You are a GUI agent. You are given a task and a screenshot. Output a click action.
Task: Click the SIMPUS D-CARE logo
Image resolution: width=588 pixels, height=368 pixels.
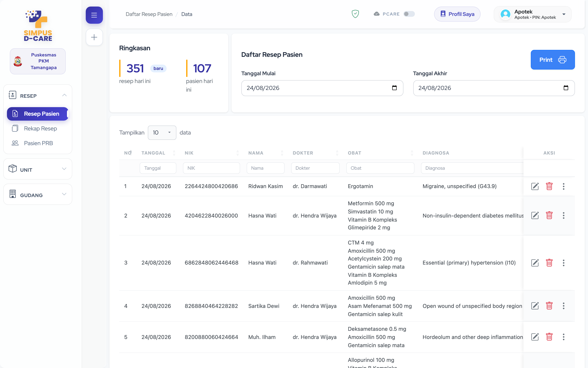(x=38, y=25)
